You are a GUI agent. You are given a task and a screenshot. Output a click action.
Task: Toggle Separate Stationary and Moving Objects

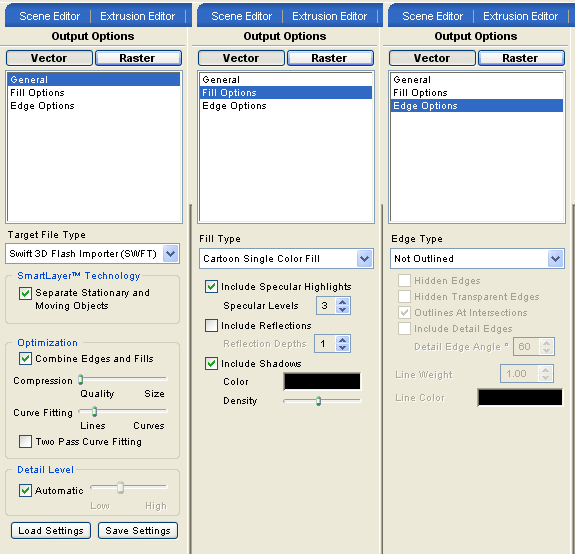25,293
